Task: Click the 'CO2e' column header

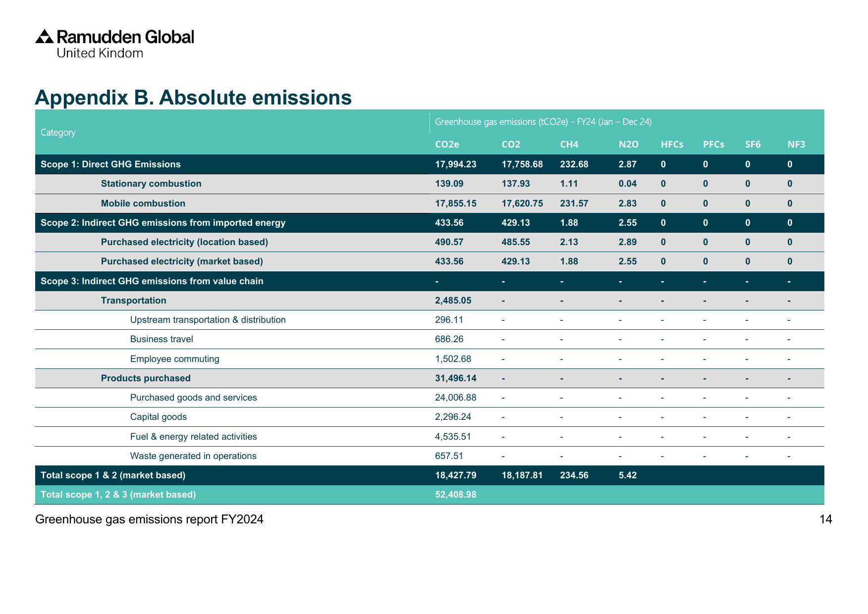Action: pos(447,145)
